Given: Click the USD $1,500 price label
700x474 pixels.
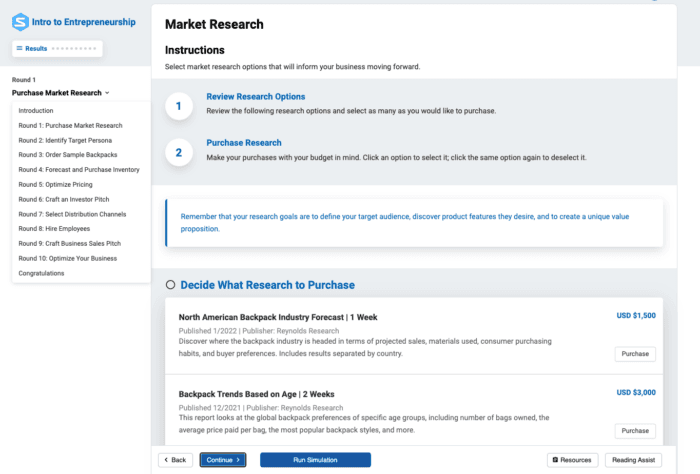Looking at the screenshot, I should click(636, 316).
